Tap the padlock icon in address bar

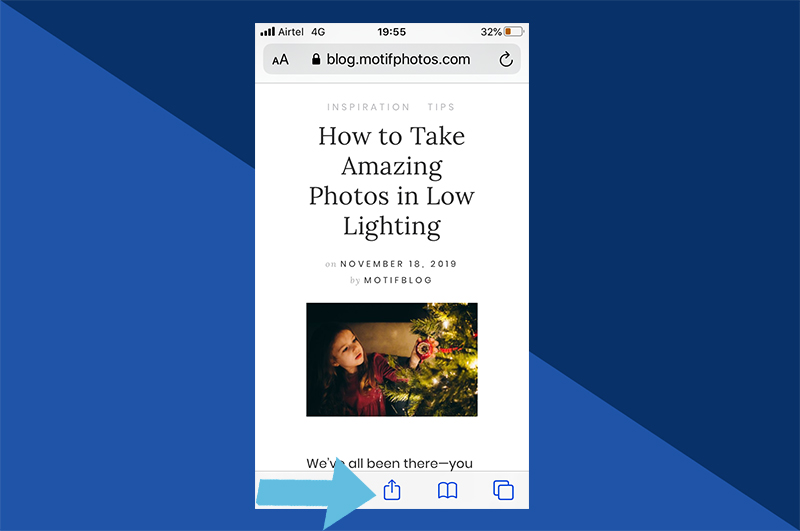316,59
